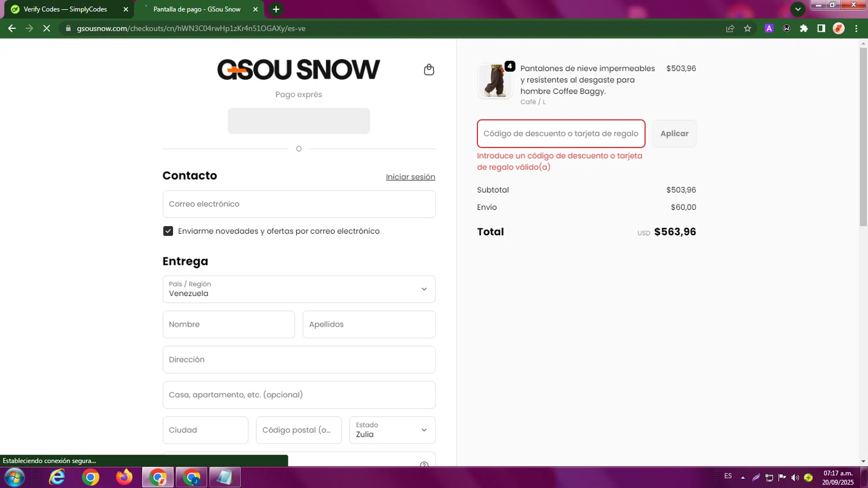Click the Pago exprés placeholder button

tap(299, 121)
